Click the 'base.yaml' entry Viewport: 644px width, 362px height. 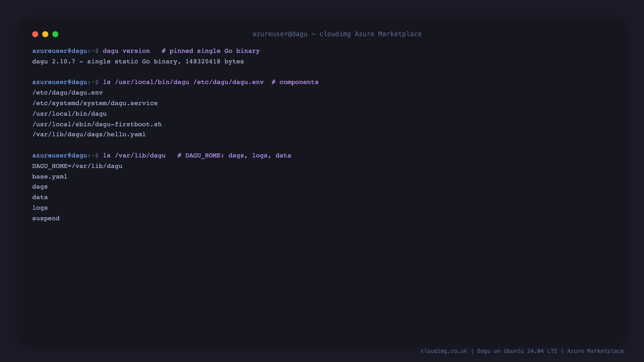point(50,176)
